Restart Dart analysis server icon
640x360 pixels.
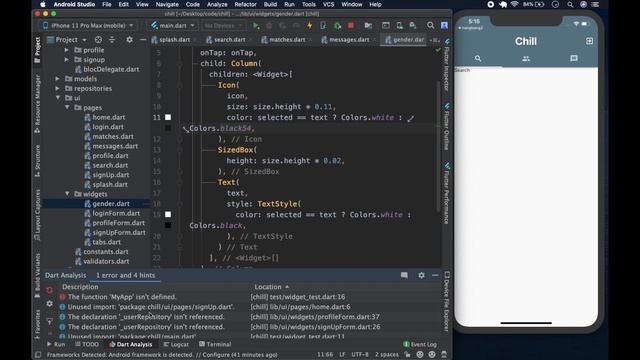[x=49, y=290]
